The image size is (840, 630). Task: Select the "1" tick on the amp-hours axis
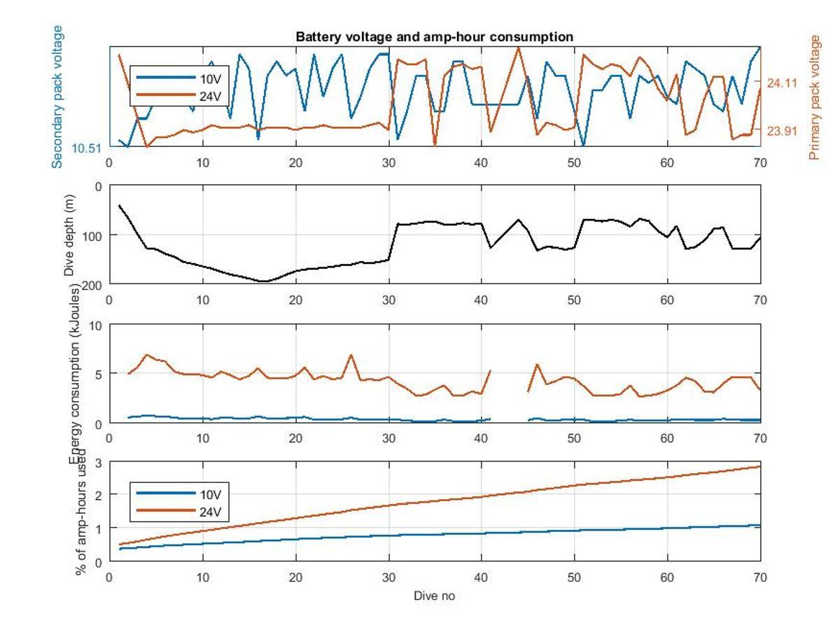pyautogui.click(x=99, y=528)
